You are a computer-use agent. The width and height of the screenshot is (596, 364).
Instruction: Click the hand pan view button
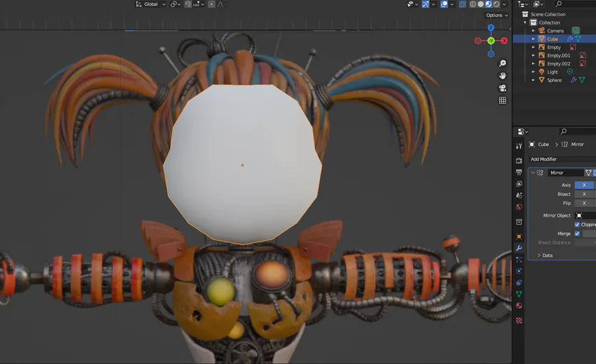[x=503, y=75]
